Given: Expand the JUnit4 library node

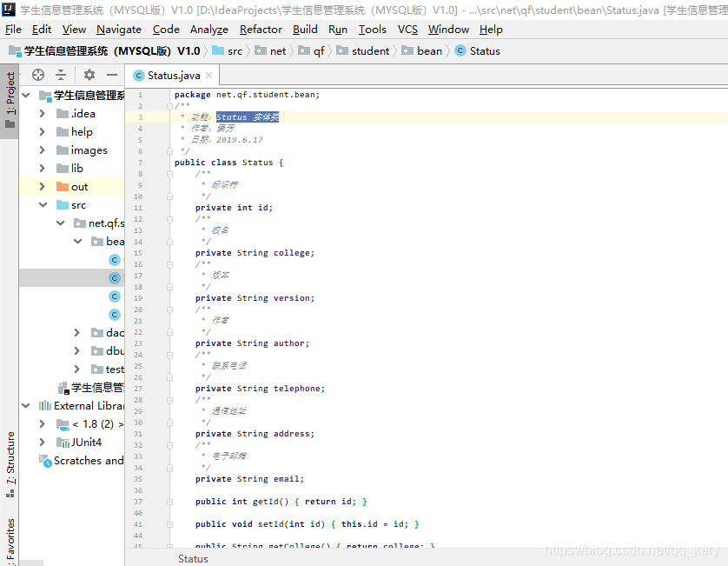Looking at the screenshot, I should (43, 442).
